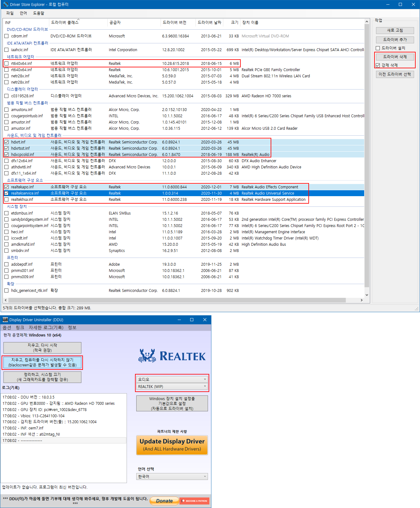Sort list by 드라이버 클래스 column header

tap(78, 22)
